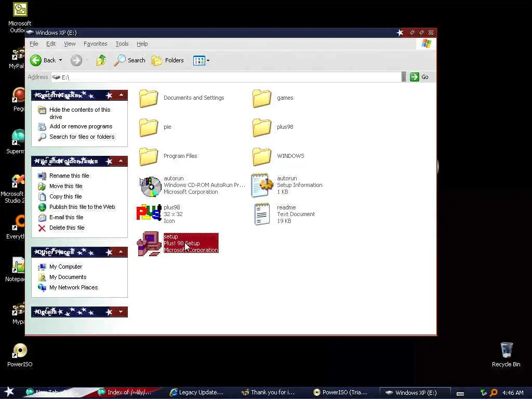Select the Documents and Settings folder icon
The height and width of the screenshot is (399, 532).
pyautogui.click(x=149, y=98)
